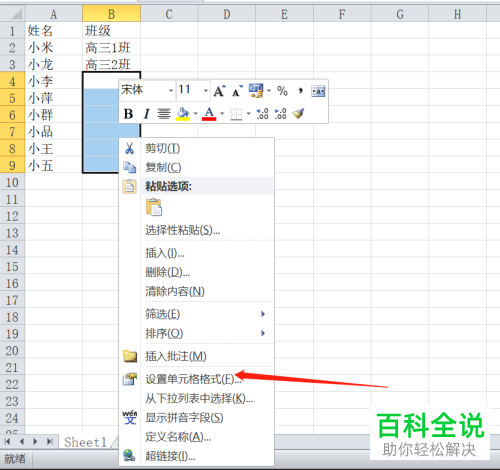Click Merge and Center icon

pyautogui.click(x=318, y=91)
